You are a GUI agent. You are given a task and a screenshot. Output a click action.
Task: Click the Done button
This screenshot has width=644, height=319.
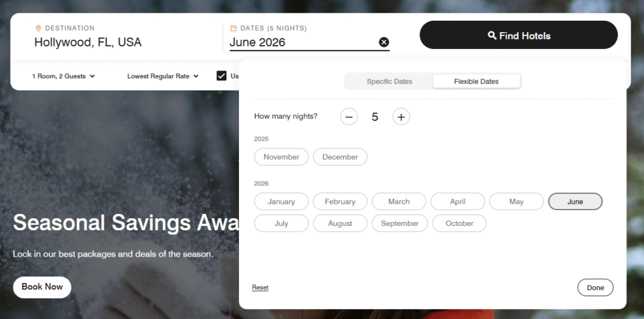click(x=595, y=288)
